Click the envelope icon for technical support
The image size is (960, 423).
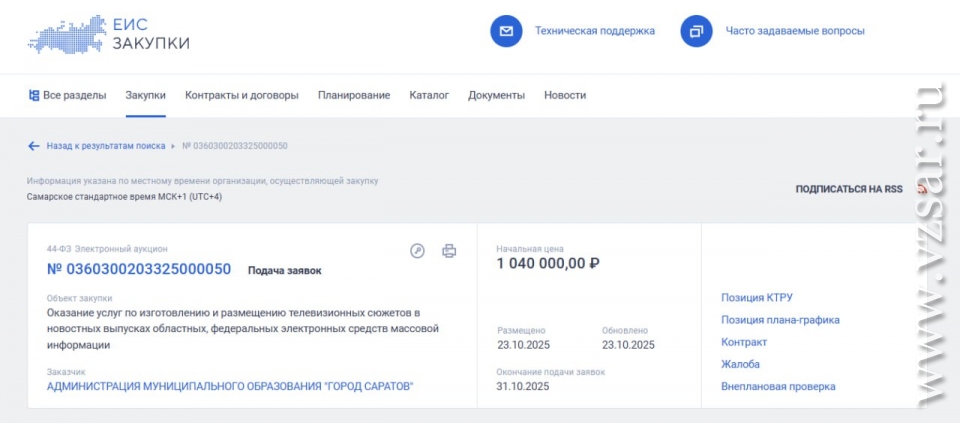[x=506, y=31]
